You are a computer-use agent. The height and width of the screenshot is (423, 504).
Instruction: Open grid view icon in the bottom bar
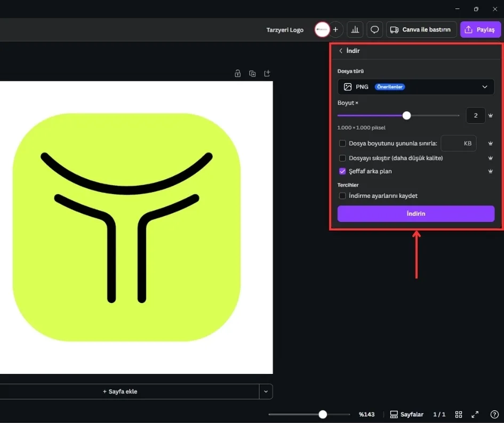[459, 414]
